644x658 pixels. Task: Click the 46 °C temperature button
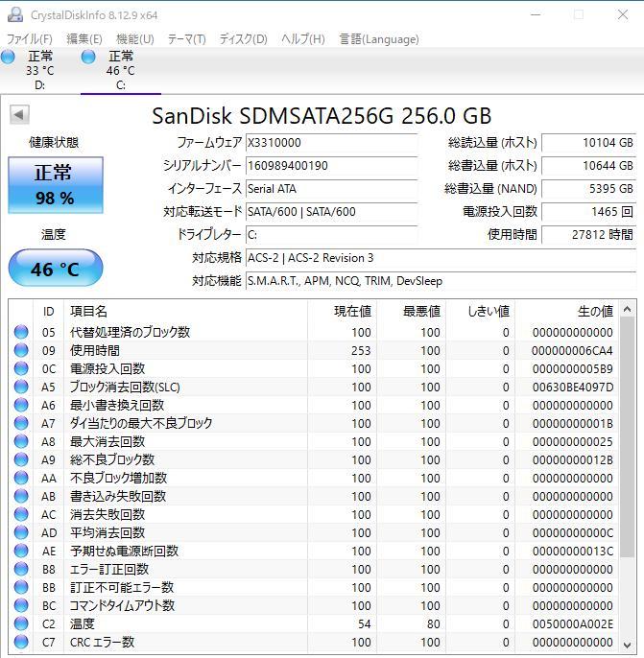tap(56, 269)
